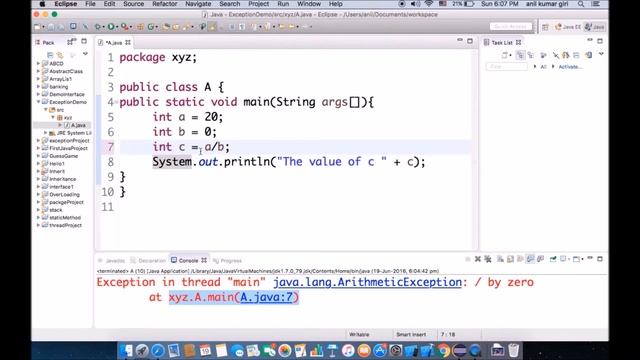Open the Window menu
The width and height of the screenshot is (640, 360).
tap(309, 4)
